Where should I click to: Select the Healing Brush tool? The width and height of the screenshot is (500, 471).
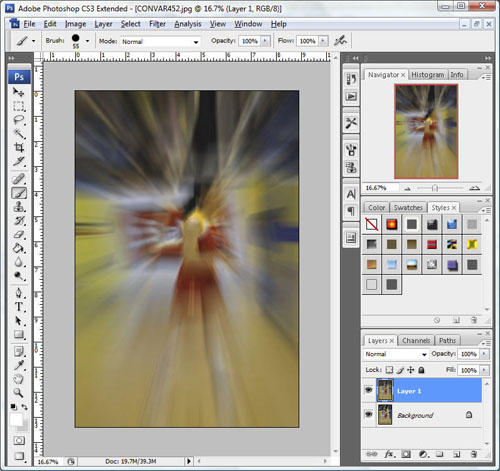coord(18,179)
